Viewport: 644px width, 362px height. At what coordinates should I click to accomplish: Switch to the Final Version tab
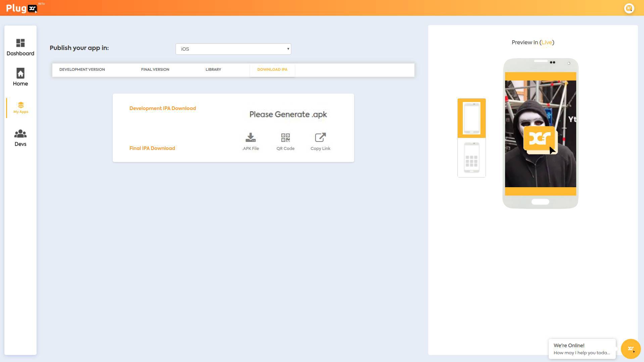click(x=155, y=69)
